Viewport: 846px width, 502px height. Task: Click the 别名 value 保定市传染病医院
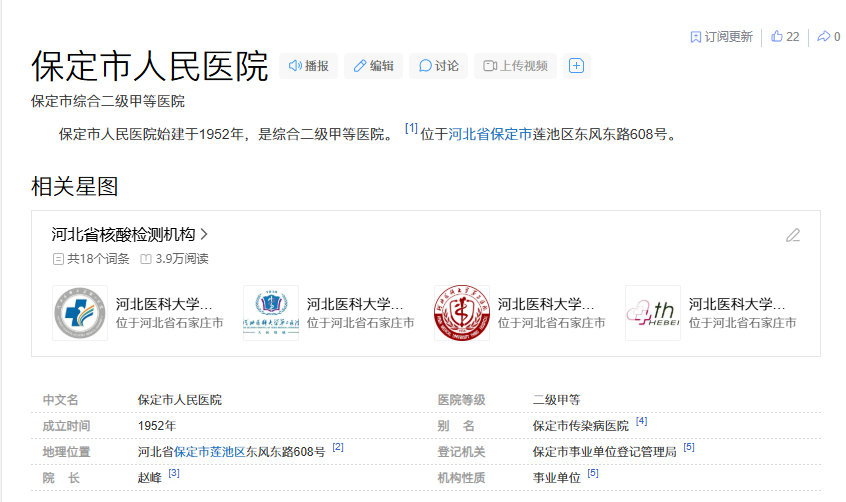point(581,426)
